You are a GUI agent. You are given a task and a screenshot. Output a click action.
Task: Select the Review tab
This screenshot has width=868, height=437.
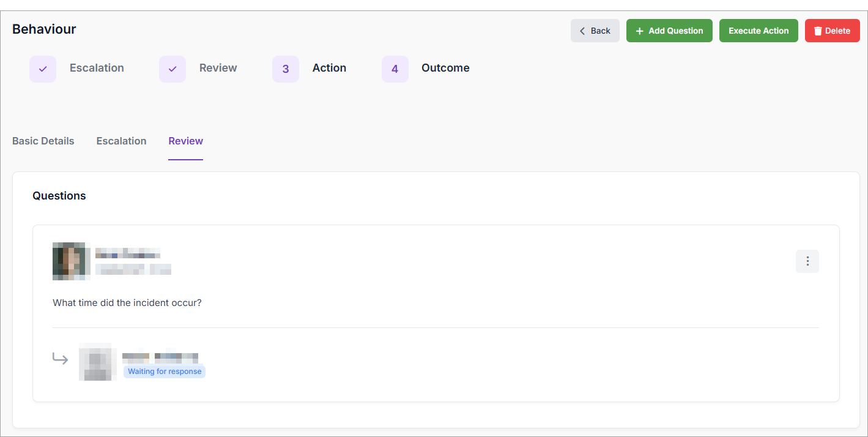click(x=186, y=141)
